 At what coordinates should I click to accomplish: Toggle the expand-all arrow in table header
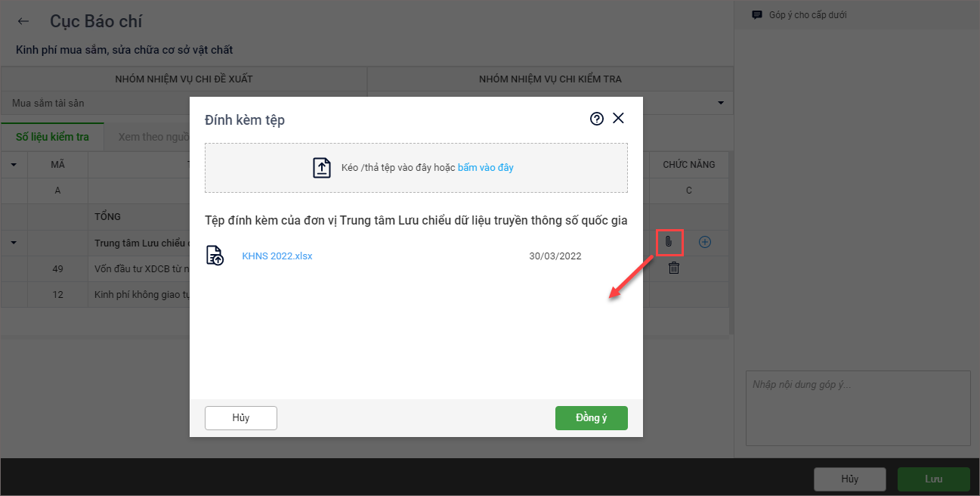point(14,164)
